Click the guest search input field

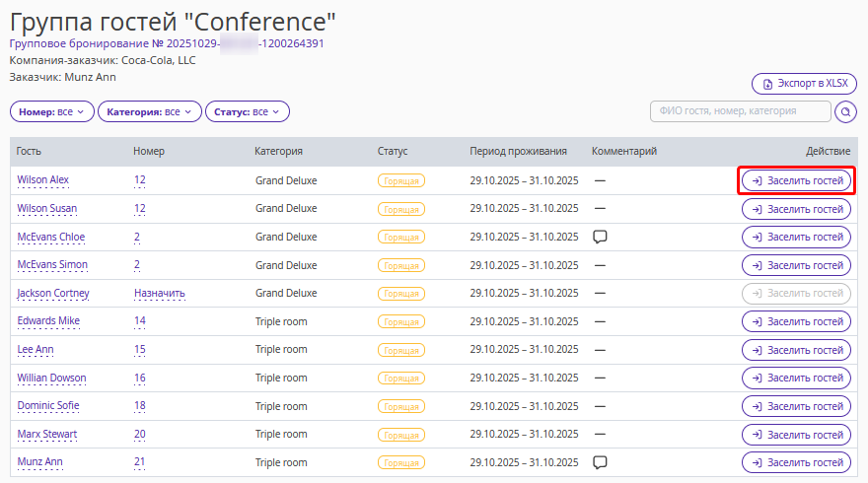pyautogui.click(x=740, y=111)
